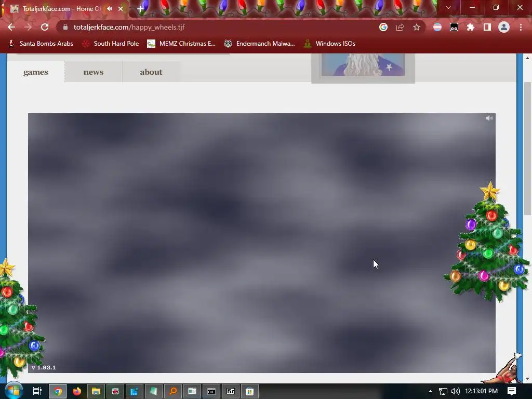Close the Totaljerkface.com tab
The width and height of the screenshot is (532, 399).
pyautogui.click(x=121, y=9)
